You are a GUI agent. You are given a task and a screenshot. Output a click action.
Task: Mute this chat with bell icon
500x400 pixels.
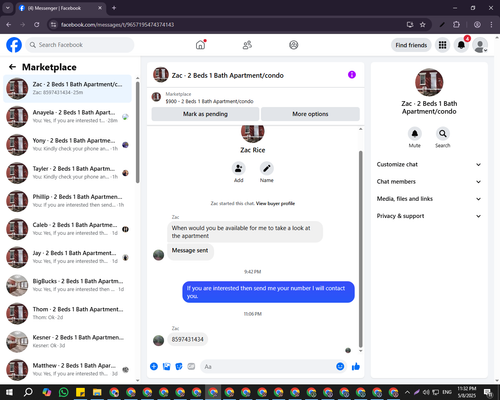pos(414,134)
